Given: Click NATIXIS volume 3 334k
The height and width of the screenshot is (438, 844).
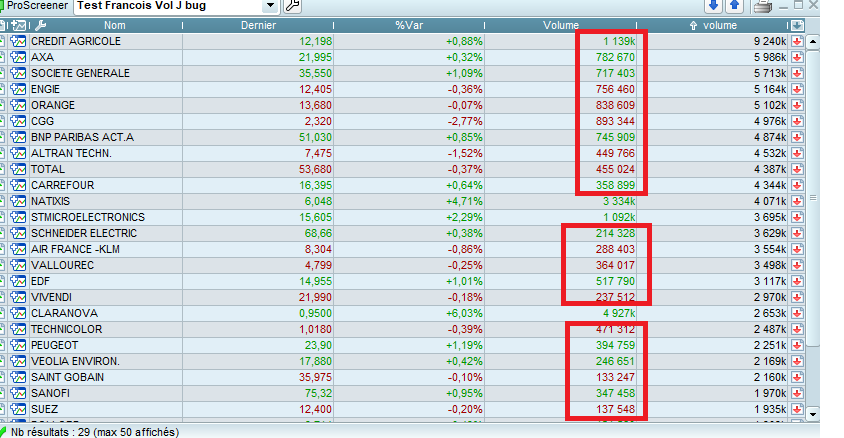Looking at the screenshot, I should pyautogui.click(x=619, y=201).
